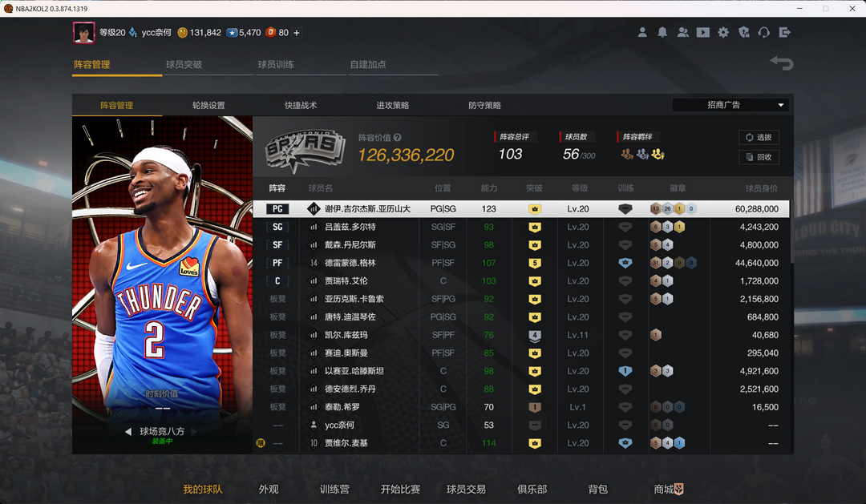Click the back arrow icon
Image resolution: width=866 pixels, height=504 pixels.
[781, 63]
